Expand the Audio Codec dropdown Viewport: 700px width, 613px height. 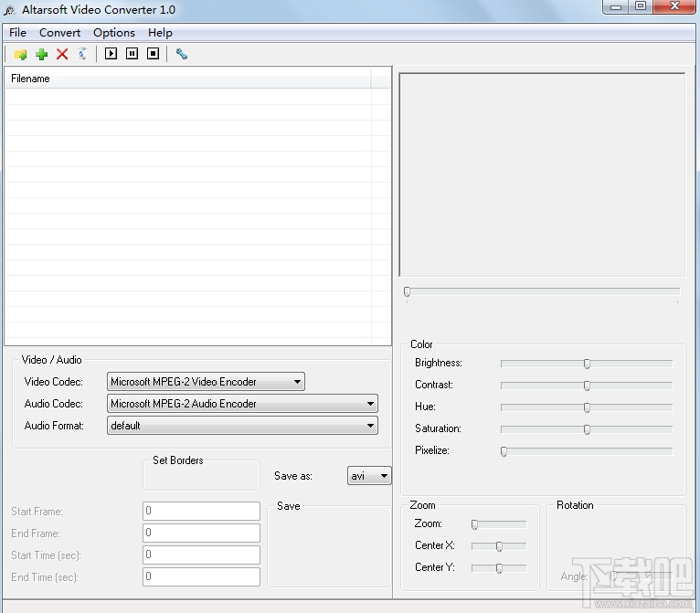[242, 403]
